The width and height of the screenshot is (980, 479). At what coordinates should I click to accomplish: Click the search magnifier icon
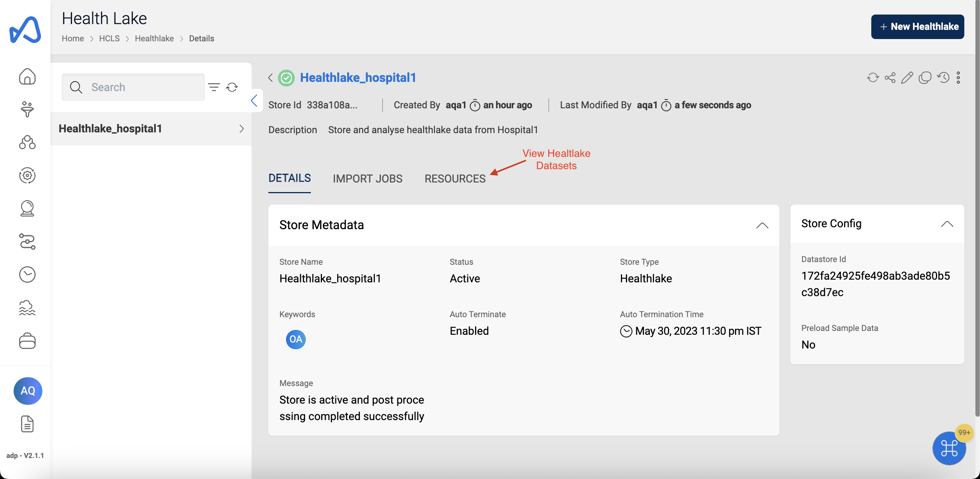(76, 87)
